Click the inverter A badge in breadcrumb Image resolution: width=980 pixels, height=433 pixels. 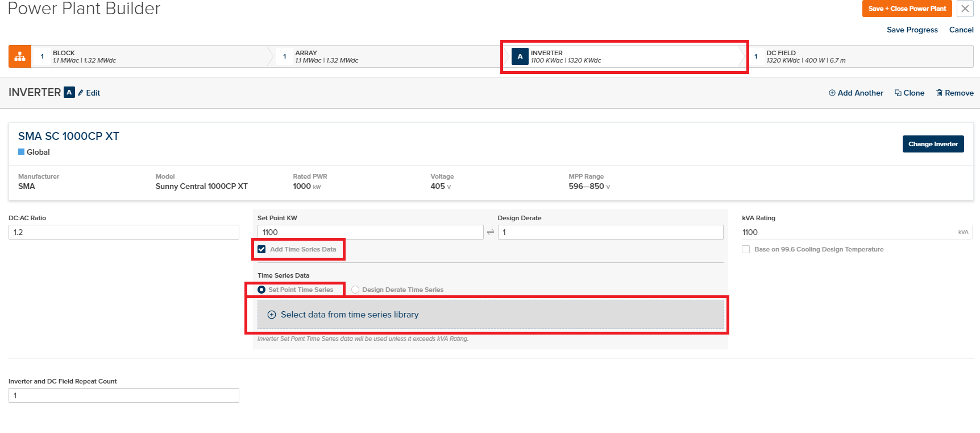click(x=520, y=56)
